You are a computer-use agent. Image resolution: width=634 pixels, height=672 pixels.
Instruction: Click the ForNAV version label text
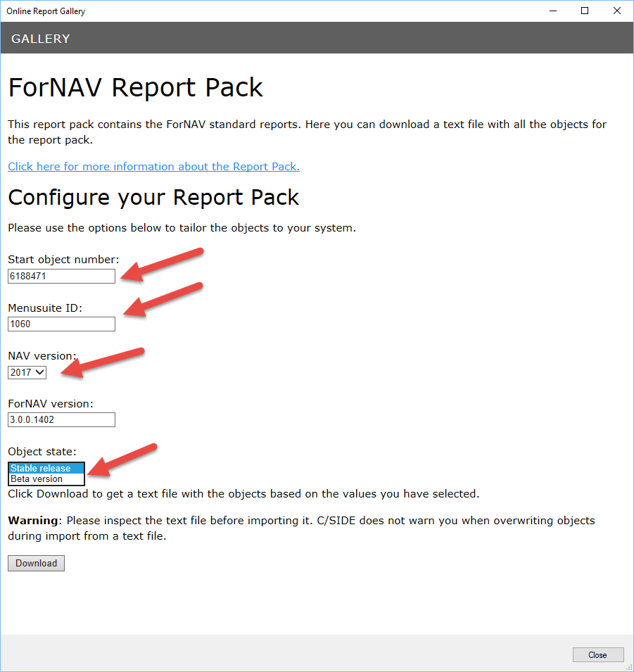pyautogui.click(x=51, y=404)
